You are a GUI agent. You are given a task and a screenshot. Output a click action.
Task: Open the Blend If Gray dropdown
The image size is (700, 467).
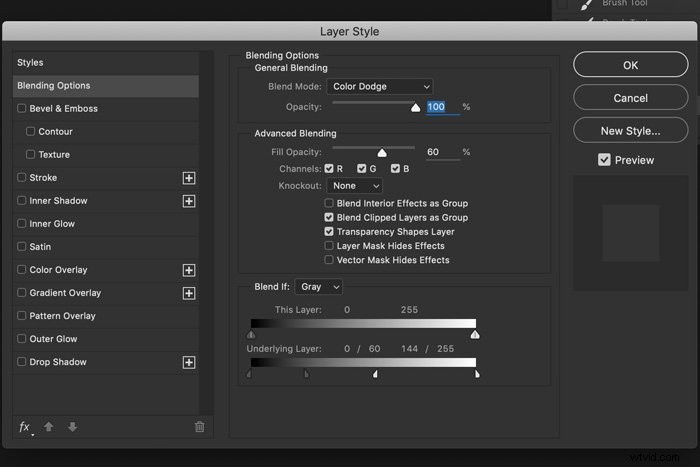(319, 287)
